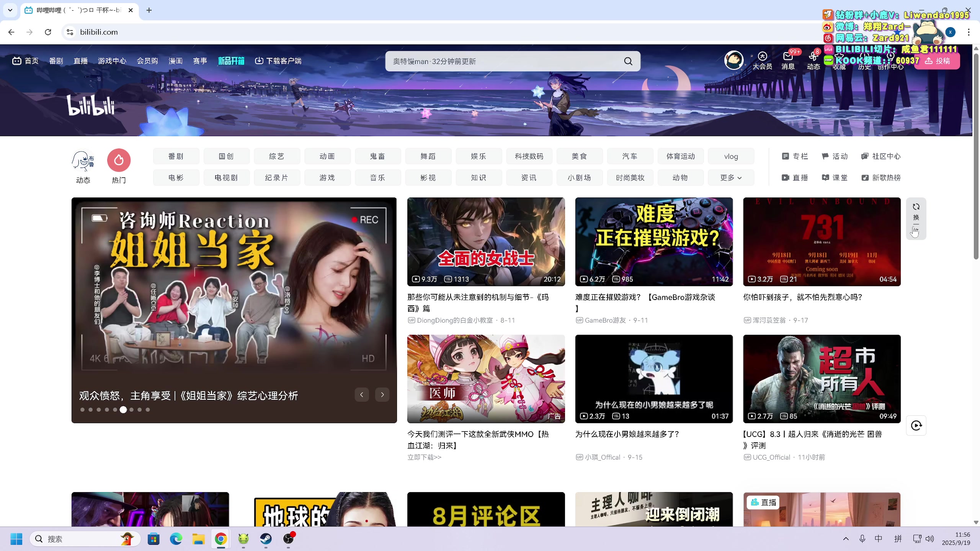Open the vlog category

click(731, 156)
